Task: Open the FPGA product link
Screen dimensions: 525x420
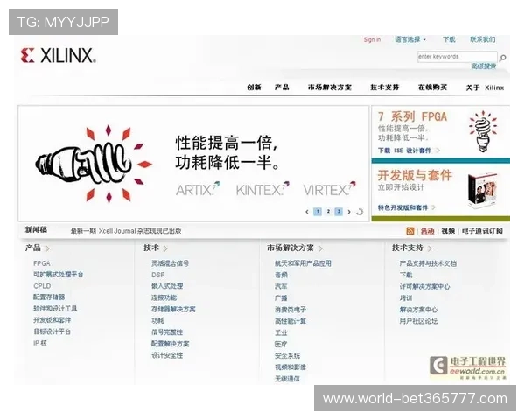Action: [42, 263]
